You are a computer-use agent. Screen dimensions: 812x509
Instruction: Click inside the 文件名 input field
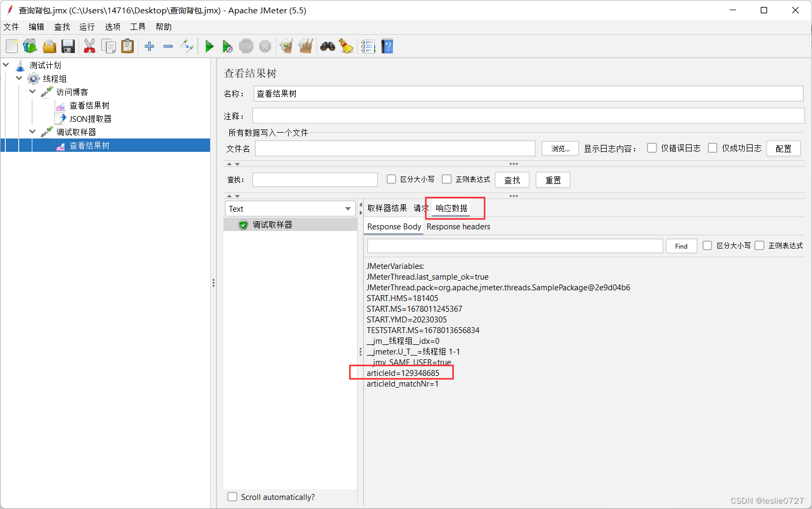(395, 148)
